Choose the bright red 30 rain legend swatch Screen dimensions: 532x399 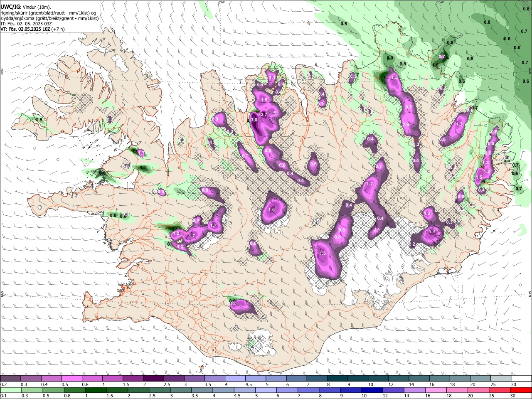pyautogui.click(x=521, y=390)
